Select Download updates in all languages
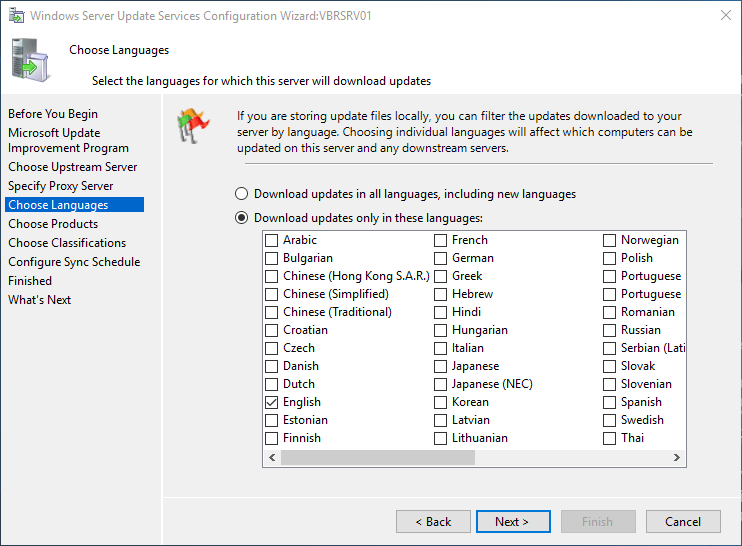 pos(241,194)
